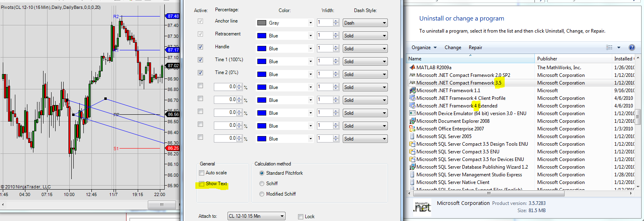644x221 pixels.
Task: Sort by Installed On column header
Action: [623, 59]
